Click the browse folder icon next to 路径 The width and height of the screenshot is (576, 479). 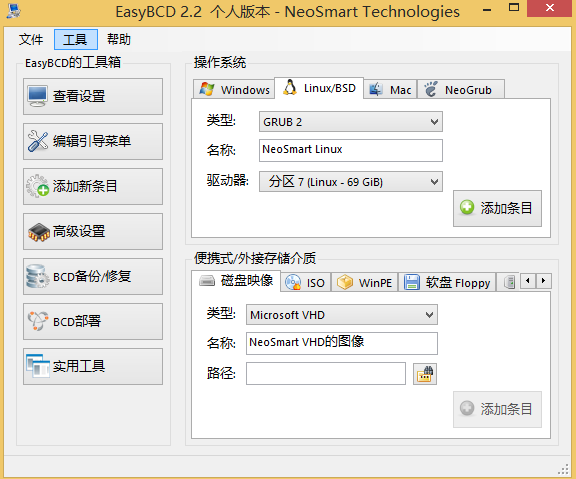click(x=425, y=374)
